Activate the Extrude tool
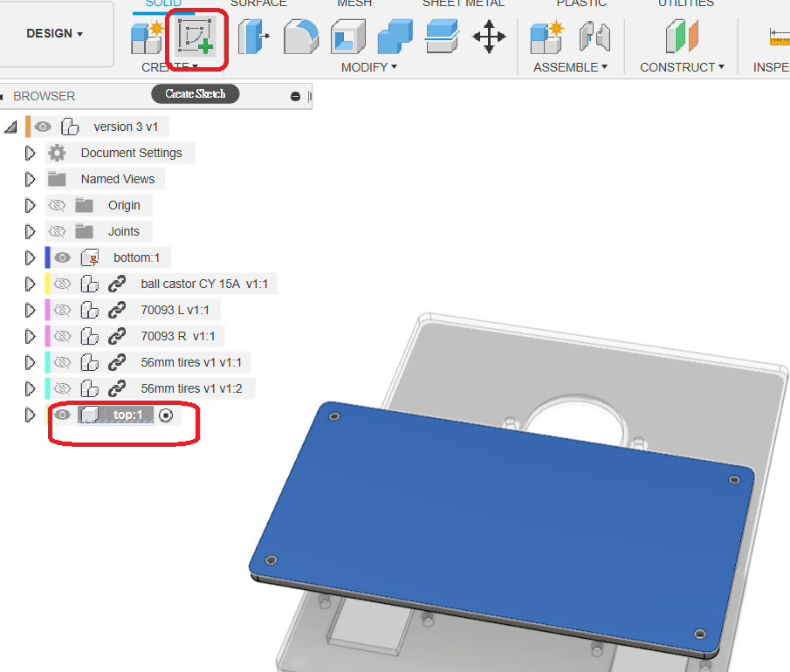 252,38
